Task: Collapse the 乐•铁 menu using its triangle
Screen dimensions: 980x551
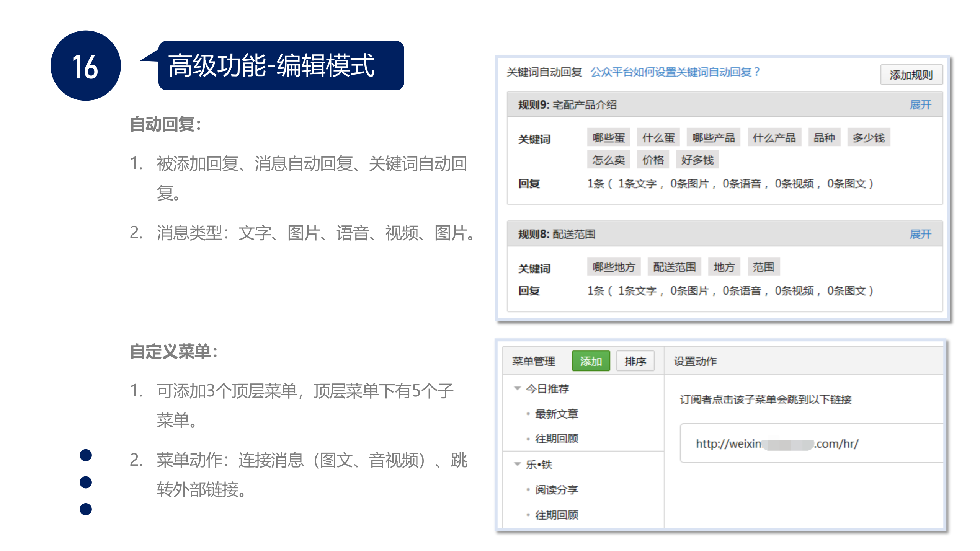Action: pyautogui.click(x=517, y=465)
